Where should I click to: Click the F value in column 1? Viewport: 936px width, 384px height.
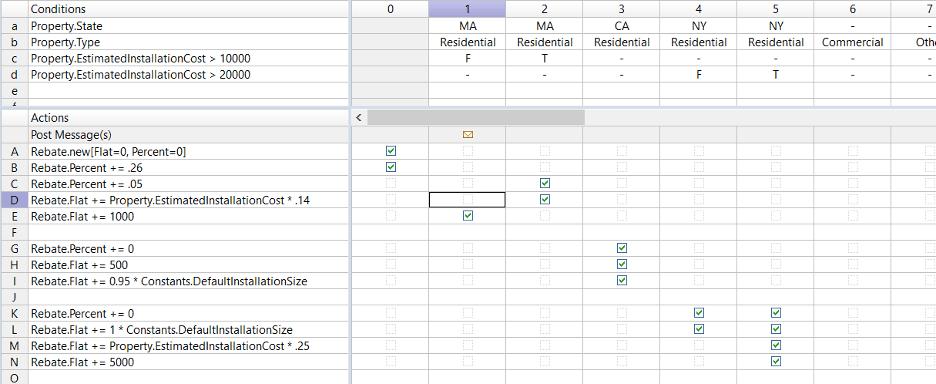(467, 59)
